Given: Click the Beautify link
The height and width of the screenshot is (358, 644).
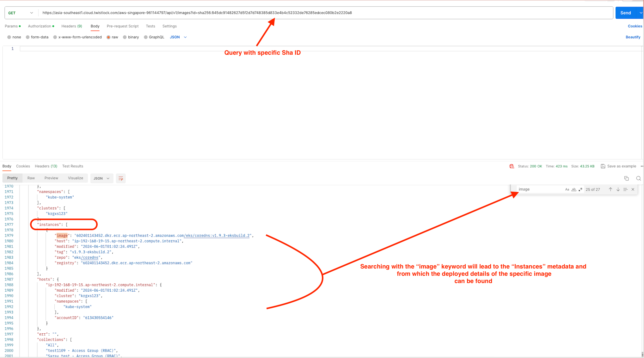Looking at the screenshot, I should click(633, 37).
